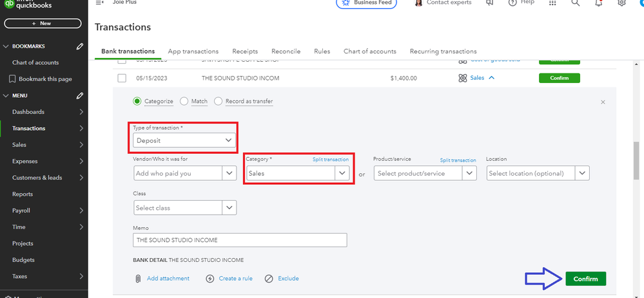
Task: Click into the Memo text field
Action: pos(240,240)
